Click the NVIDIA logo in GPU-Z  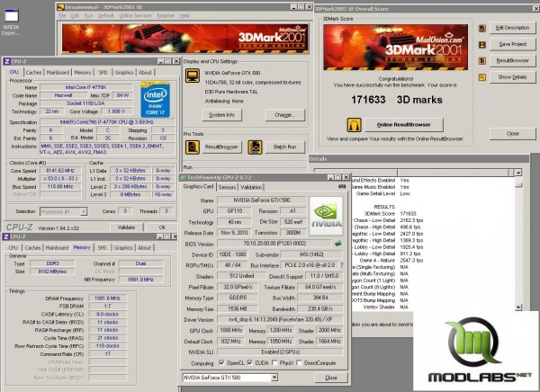tap(326, 216)
